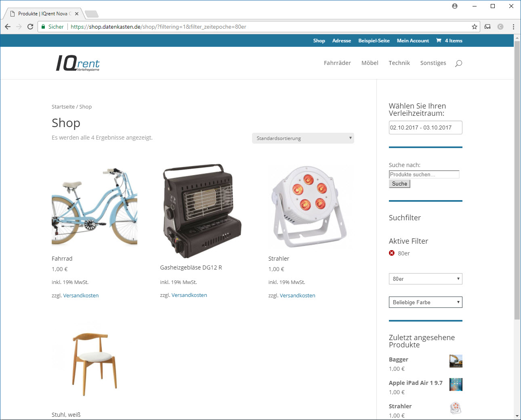
Task: Click the Suche button
Action: pyautogui.click(x=399, y=184)
